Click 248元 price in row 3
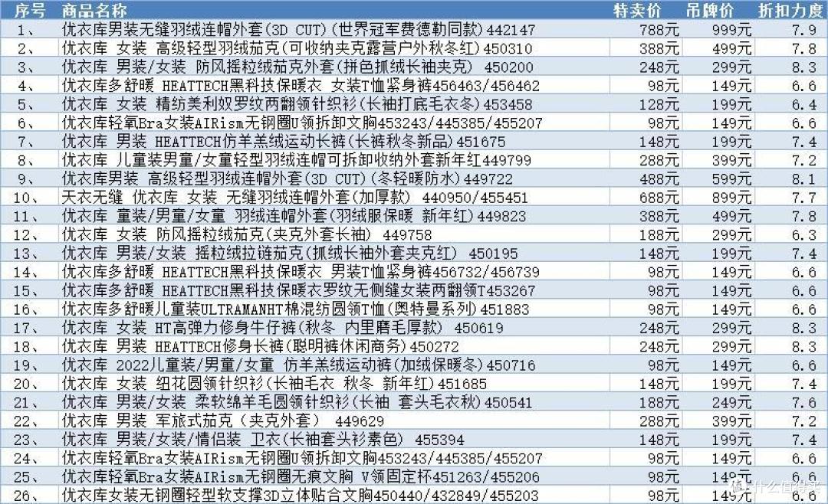This screenshot has height=504, width=828. click(659, 67)
